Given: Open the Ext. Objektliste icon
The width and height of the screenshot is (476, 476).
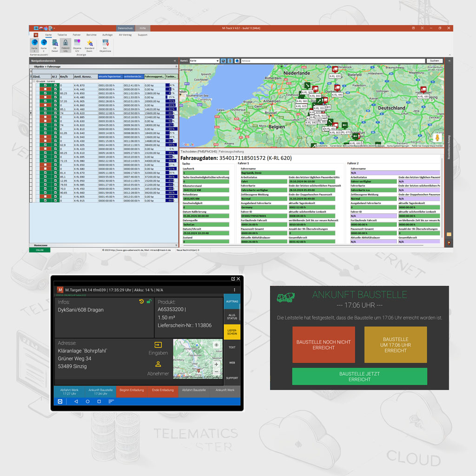Looking at the screenshot, I should click(x=105, y=42).
